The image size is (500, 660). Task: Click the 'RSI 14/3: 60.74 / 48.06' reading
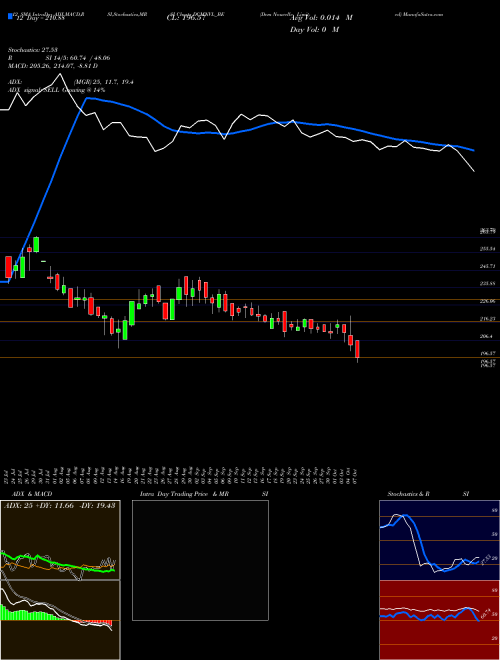click(x=59, y=58)
